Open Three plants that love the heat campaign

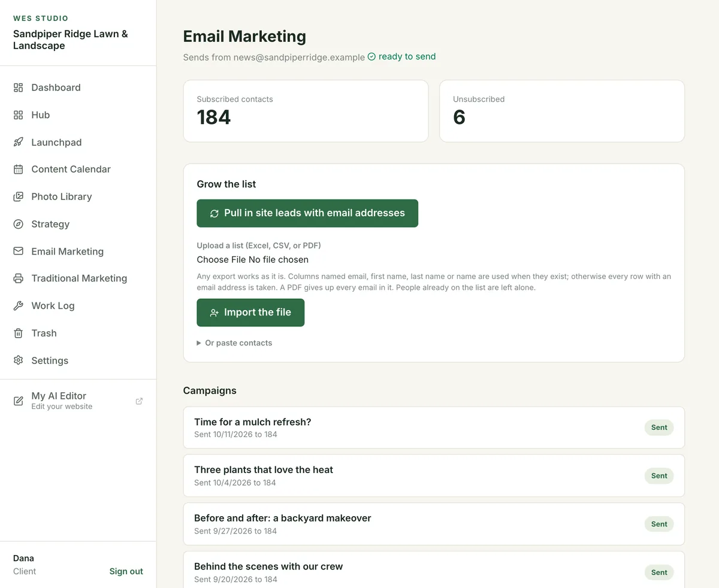pos(434,476)
